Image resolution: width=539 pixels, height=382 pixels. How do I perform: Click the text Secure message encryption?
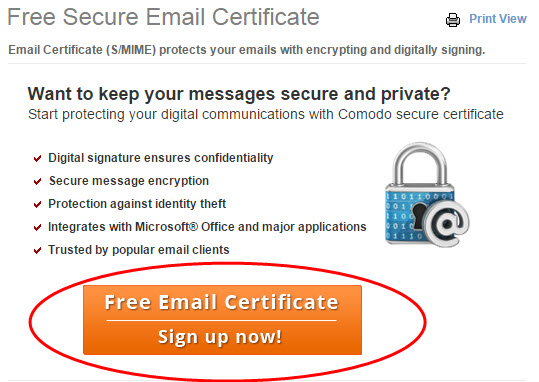pyautogui.click(x=129, y=181)
